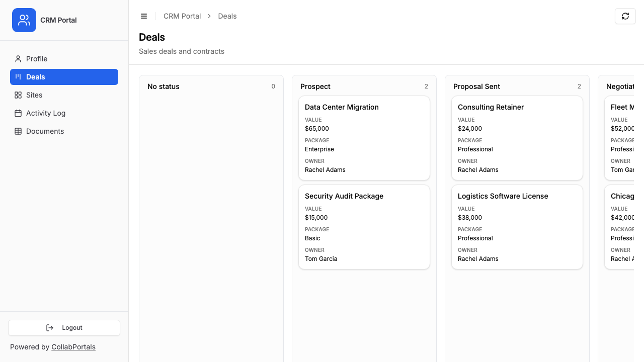
Task: Open the Logistics Software License deal card
Action: (517, 227)
